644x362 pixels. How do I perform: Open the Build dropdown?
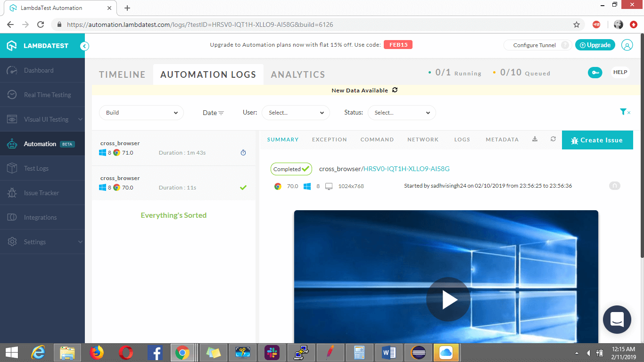pos(141,113)
